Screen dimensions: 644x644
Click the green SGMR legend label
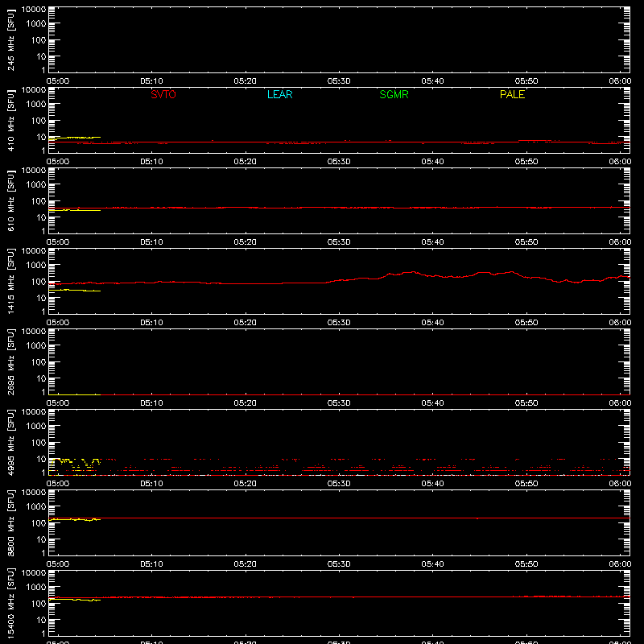[x=394, y=94]
